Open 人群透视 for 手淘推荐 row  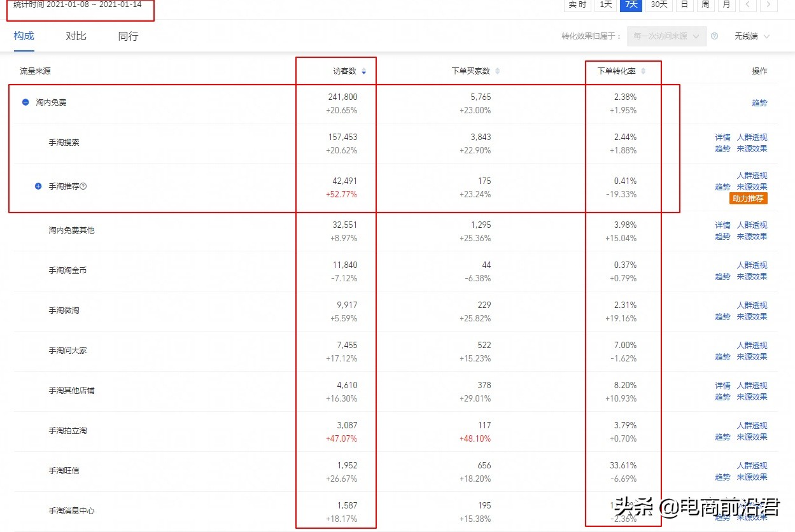tap(752, 175)
